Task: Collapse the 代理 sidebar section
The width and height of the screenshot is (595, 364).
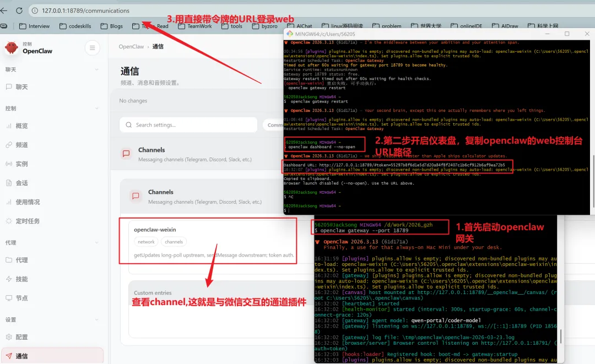Action: tap(97, 243)
